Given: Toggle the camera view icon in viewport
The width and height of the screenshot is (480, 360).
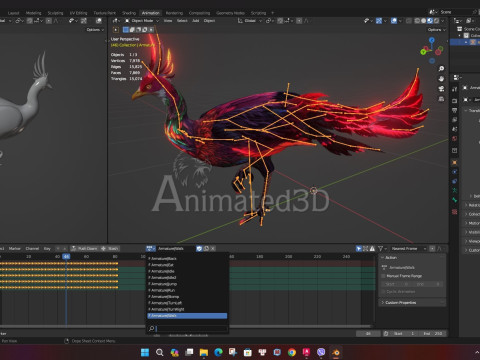Looking at the screenshot, I should [441, 89].
